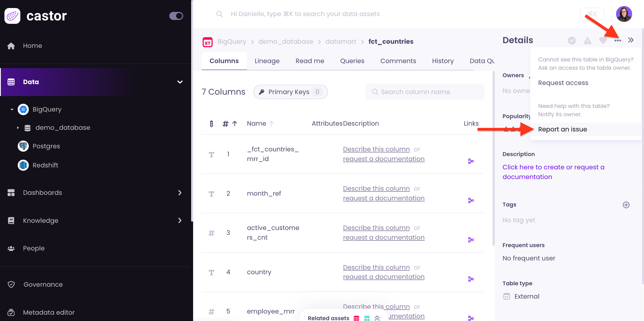Click the warning triangle icon in Details
Screen dimensions: 644x321
click(x=587, y=41)
